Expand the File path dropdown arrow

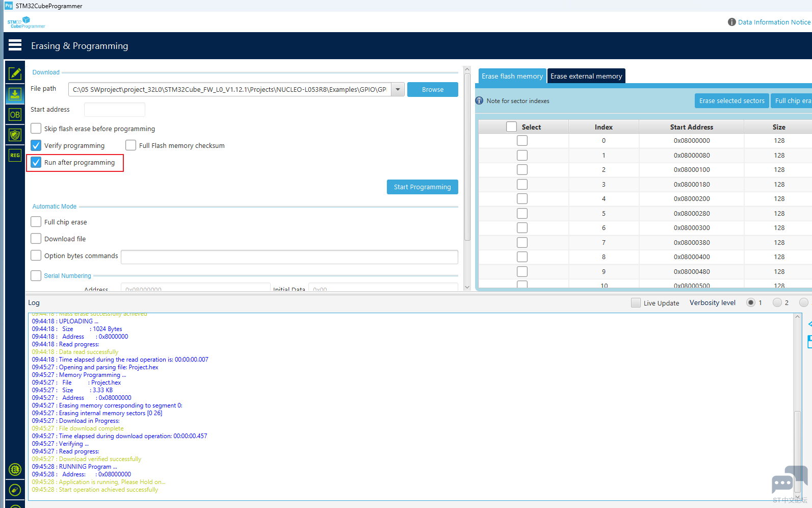398,89
